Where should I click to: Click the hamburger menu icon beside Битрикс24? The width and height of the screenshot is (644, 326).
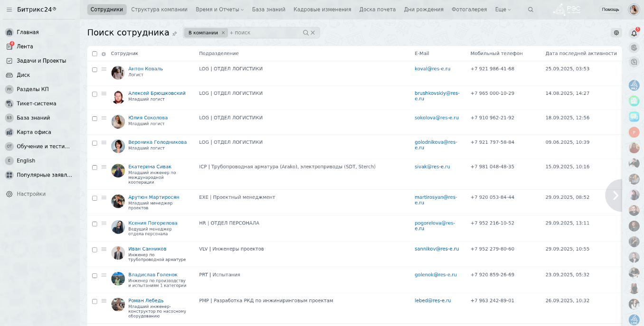pos(9,9)
